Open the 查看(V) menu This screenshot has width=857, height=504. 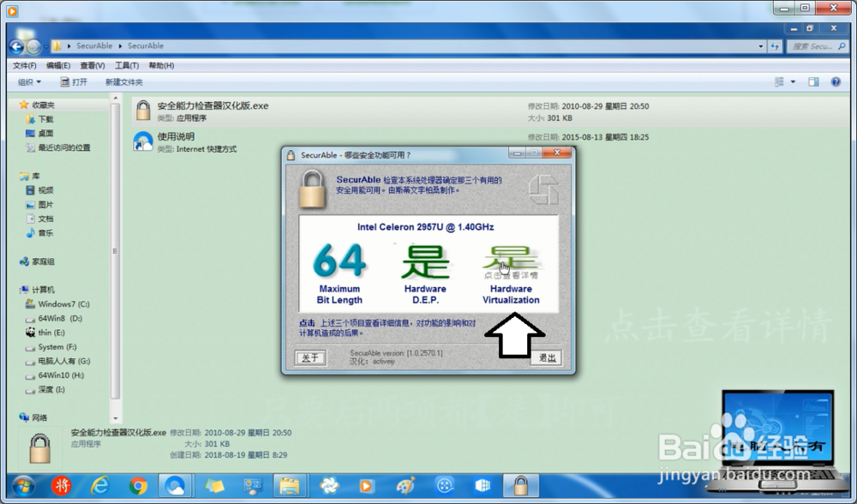93,66
